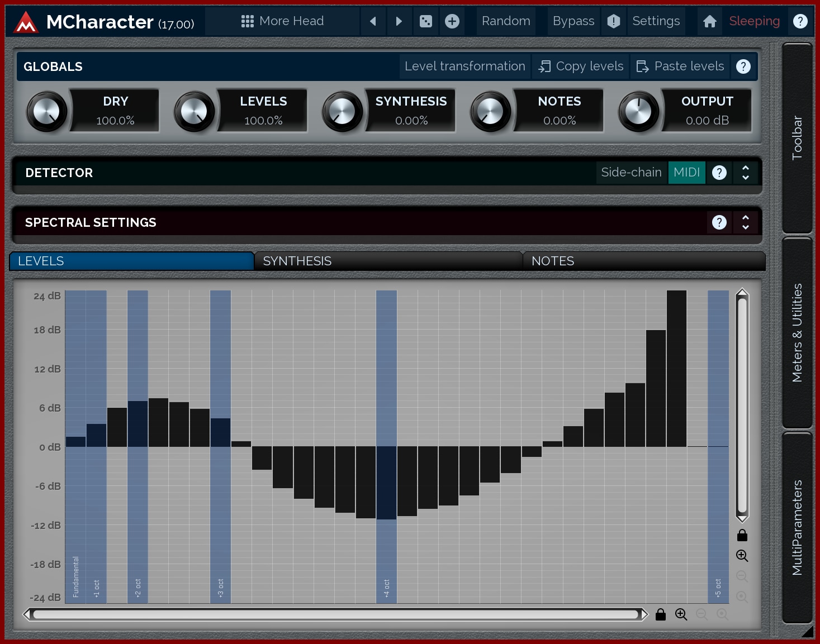Switch to the Synthesis tab
Viewport: 820px width, 644px height.
(387, 261)
